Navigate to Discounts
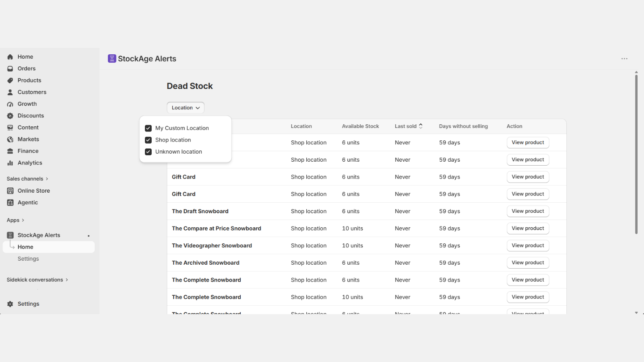644x362 pixels. coord(31,116)
